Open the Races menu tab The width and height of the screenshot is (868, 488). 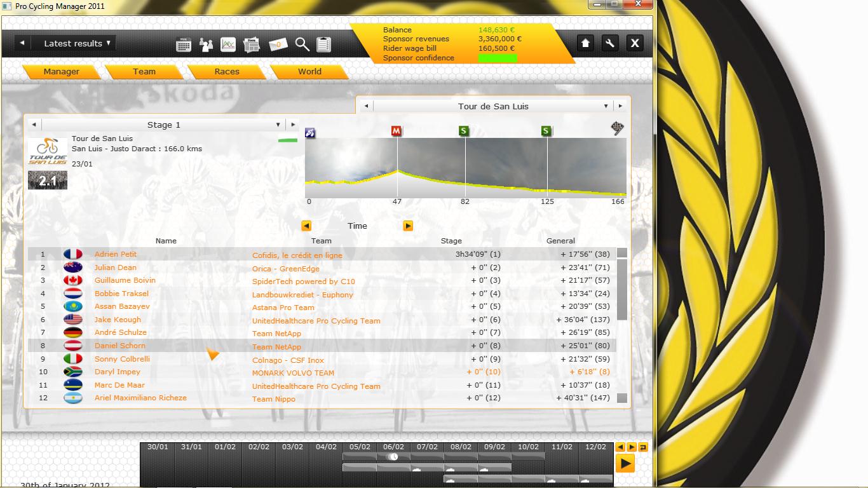click(227, 72)
